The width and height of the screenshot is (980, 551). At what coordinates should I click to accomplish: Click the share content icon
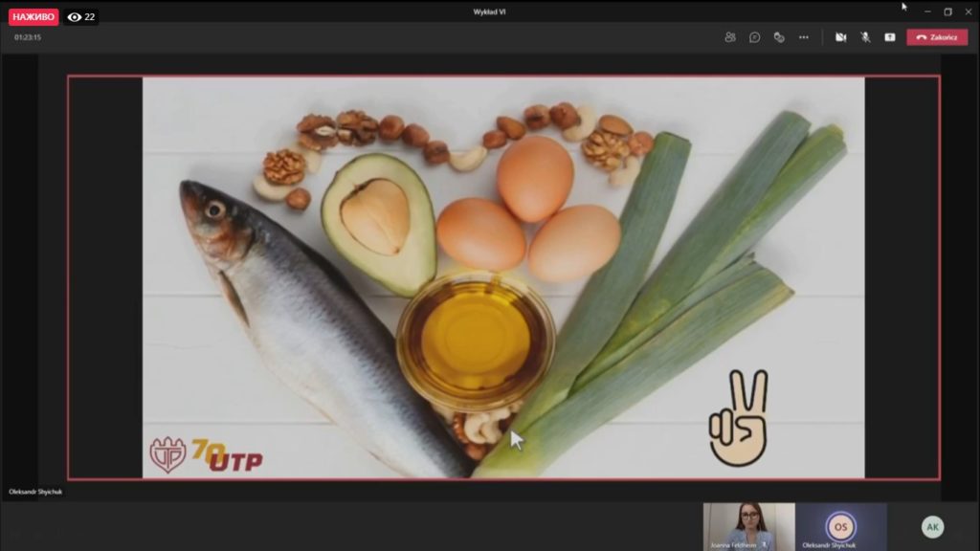click(890, 37)
